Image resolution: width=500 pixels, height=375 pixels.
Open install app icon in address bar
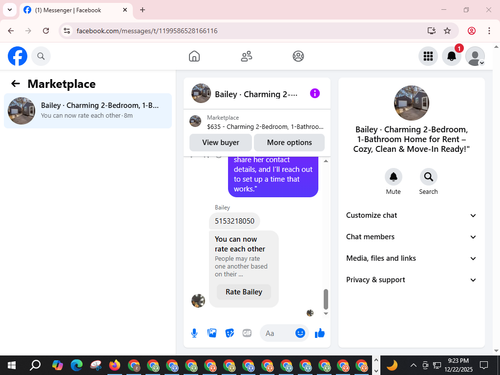tap(431, 31)
